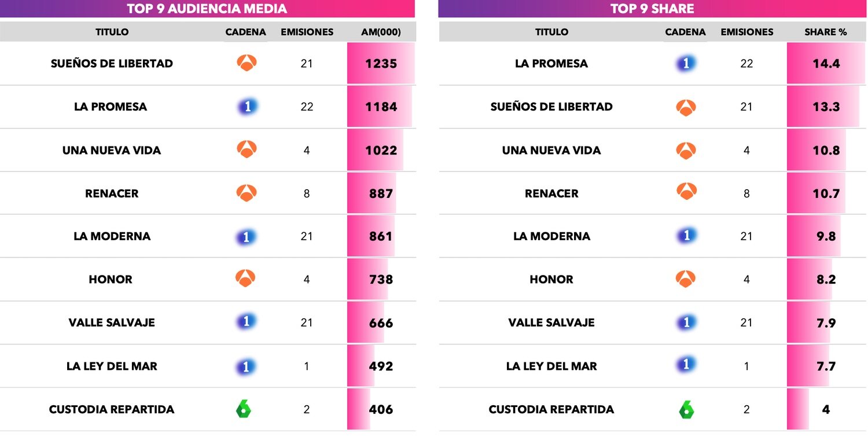Click La 1 logo next to La Promesa, left table
868x444 pixels.
[x=247, y=107]
